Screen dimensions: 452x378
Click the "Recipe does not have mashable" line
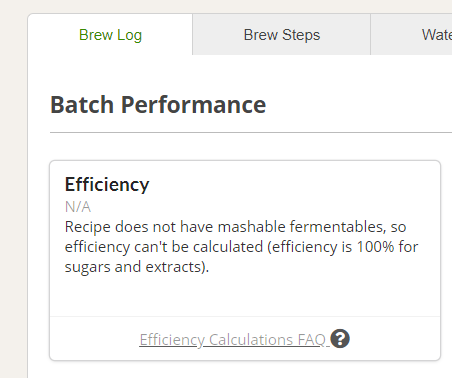point(235,227)
